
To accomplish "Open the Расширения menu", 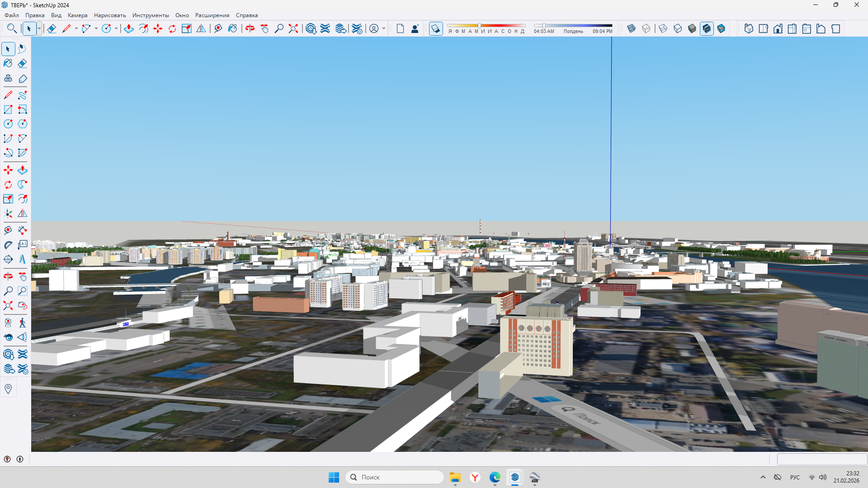I will (x=212, y=15).
